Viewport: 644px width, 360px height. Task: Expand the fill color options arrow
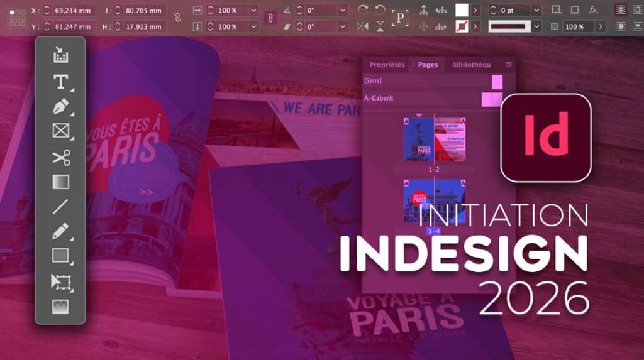pos(475,10)
